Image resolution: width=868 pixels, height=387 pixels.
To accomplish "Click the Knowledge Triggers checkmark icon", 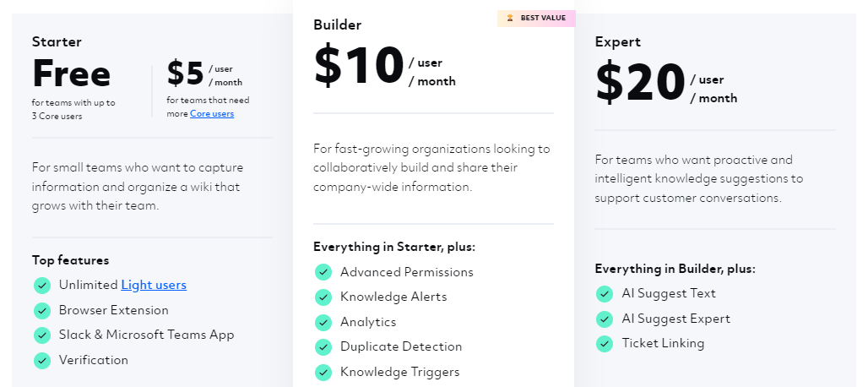I will point(323,372).
